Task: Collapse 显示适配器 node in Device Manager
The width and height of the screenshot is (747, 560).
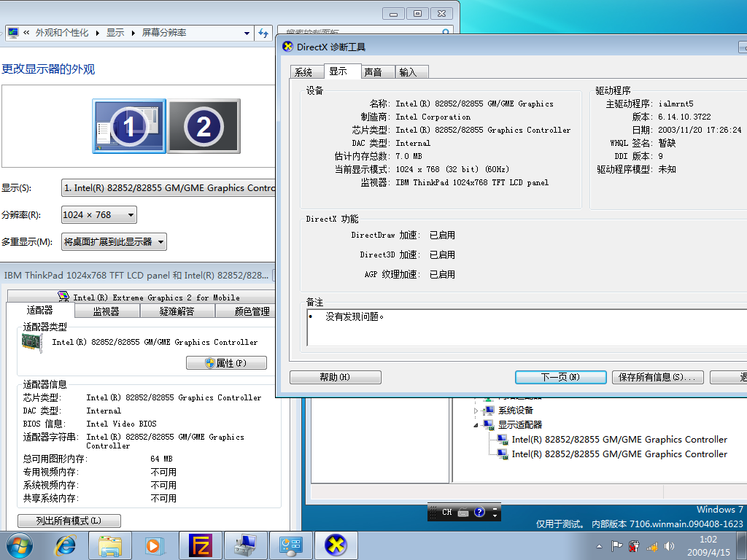Action: pos(476,425)
